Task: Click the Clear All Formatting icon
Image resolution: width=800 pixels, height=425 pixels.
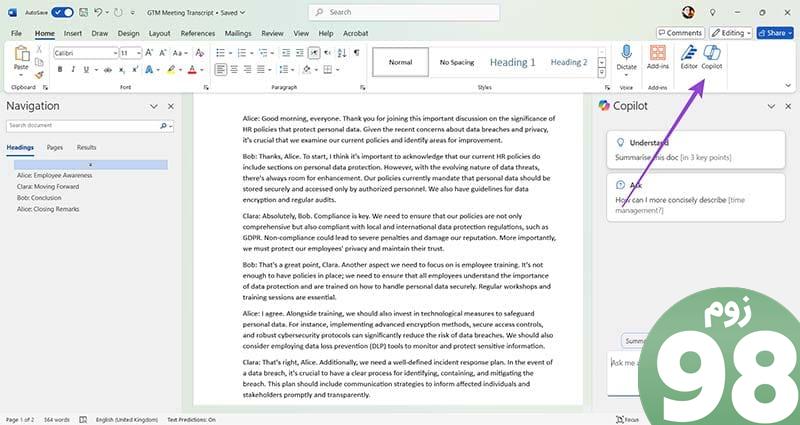Action: click(x=199, y=53)
